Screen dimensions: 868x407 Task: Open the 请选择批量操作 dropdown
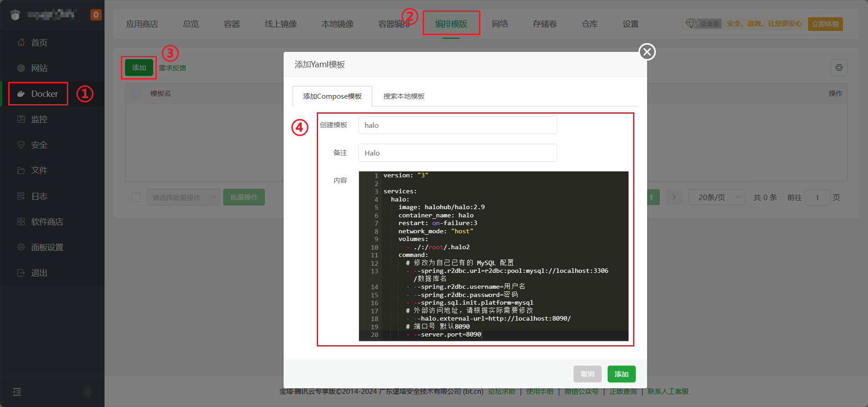click(x=183, y=197)
